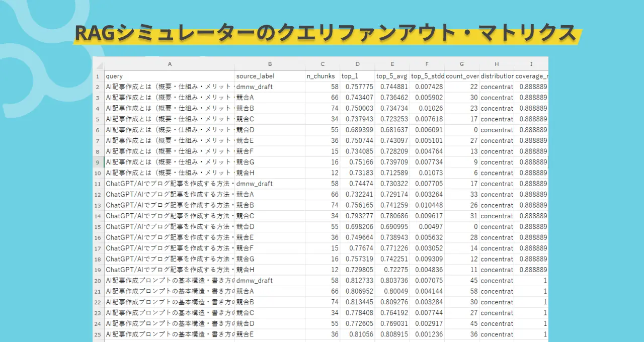
Task: Select the 競合H cell in row 19
Action: [x=270, y=270]
